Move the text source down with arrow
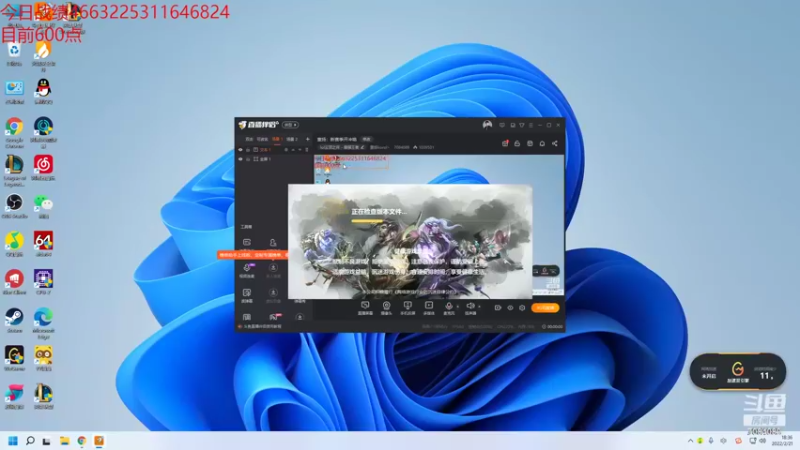Screen dimensions: 800x450 [300, 150]
